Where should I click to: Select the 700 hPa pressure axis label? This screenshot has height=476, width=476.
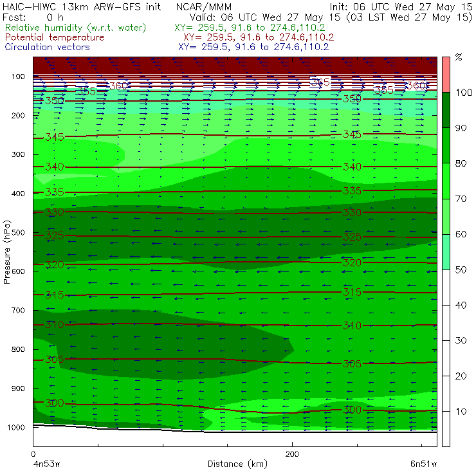coord(18,310)
